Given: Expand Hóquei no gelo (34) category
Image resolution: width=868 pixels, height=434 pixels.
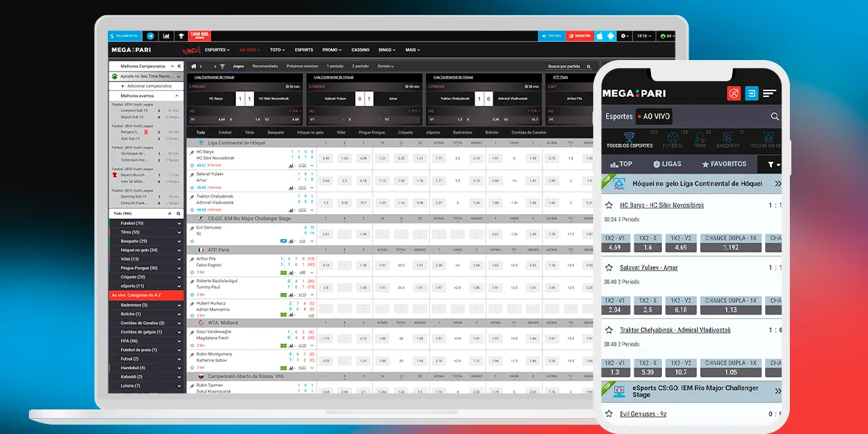Looking at the screenshot, I should tap(179, 250).
